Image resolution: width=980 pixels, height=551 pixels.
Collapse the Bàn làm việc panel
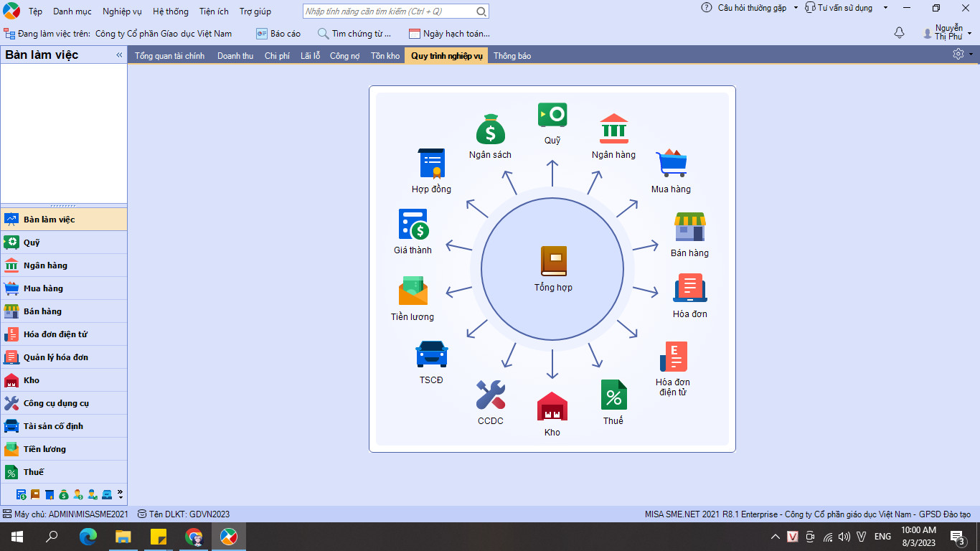[119, 55]
